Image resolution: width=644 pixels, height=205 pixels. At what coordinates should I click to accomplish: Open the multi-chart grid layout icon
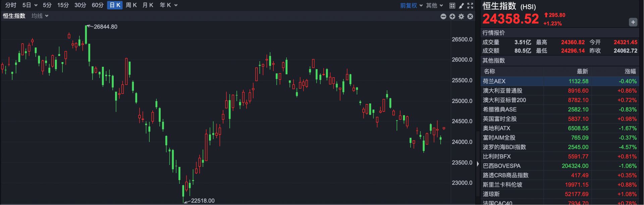click(452, 5)
